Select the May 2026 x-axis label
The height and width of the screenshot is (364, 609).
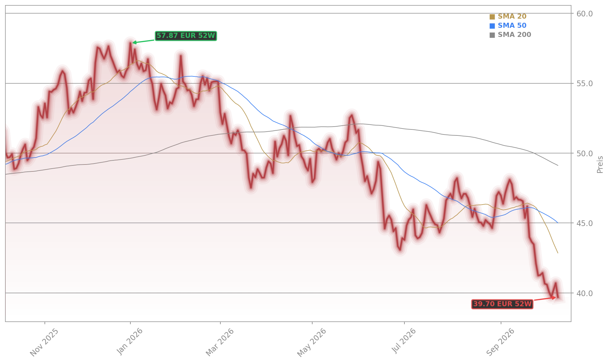click(x=312, y=343)
